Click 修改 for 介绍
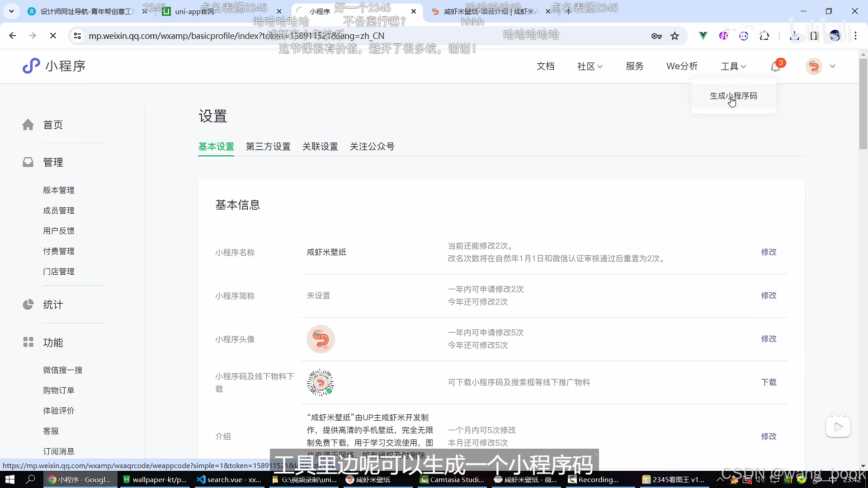 point(769,436)
